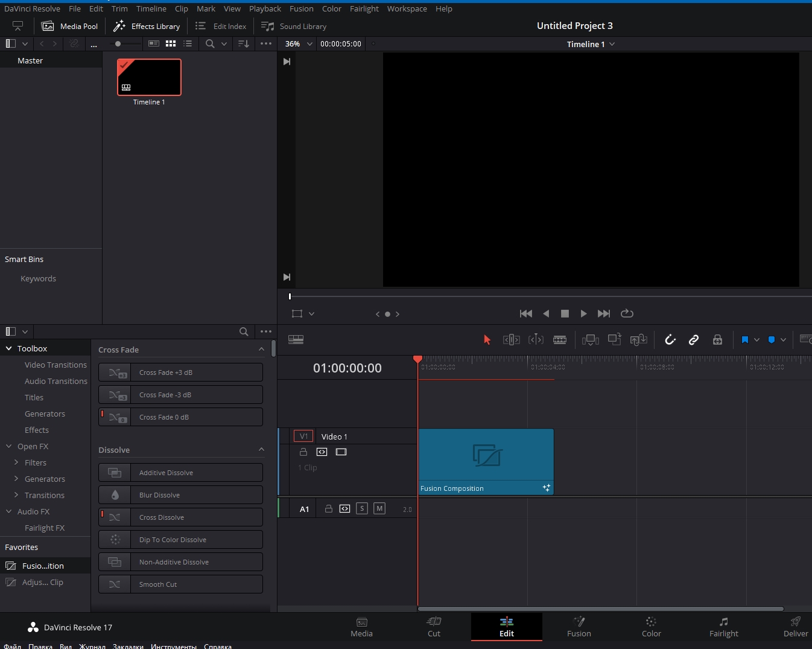Select the Blade Edit Mode tool
This screenshot has height=649, width=812.
[x=560, y=340]
